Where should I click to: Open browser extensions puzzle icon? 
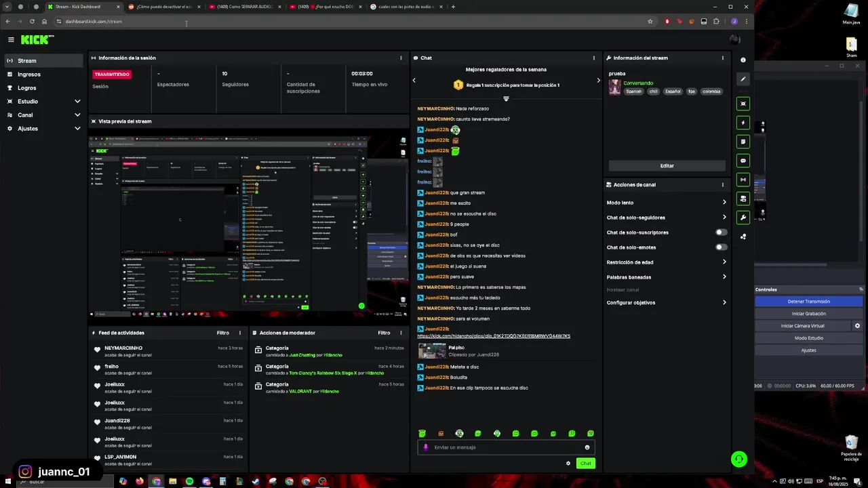716,21
